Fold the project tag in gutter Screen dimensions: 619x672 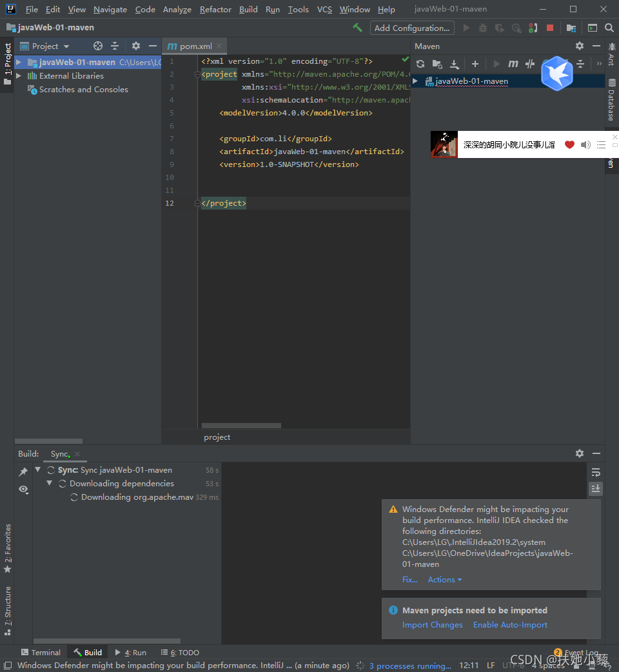coord(197,75)
